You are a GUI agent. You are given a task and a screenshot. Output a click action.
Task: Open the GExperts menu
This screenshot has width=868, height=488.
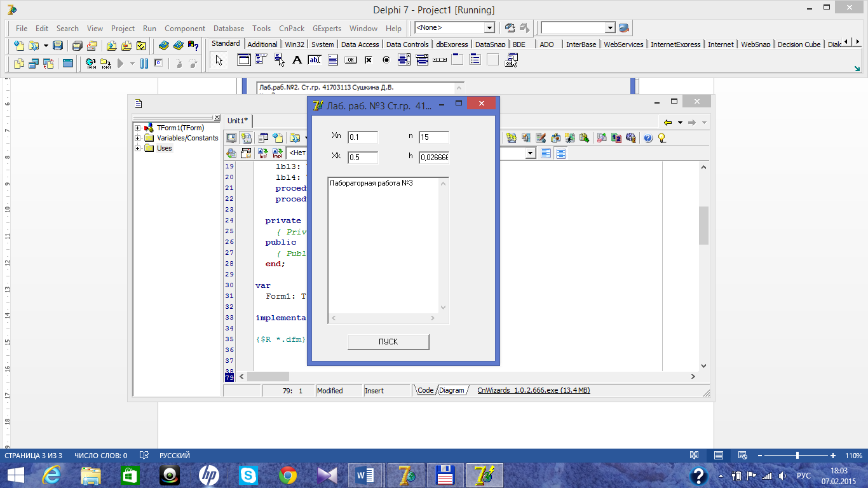click(x=327, y=29)
